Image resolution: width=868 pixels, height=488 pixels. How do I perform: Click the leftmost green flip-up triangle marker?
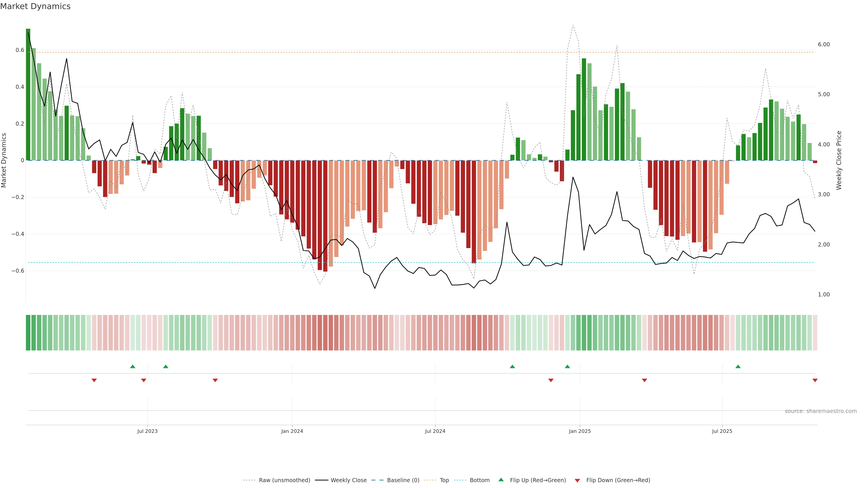pos(132,366)
